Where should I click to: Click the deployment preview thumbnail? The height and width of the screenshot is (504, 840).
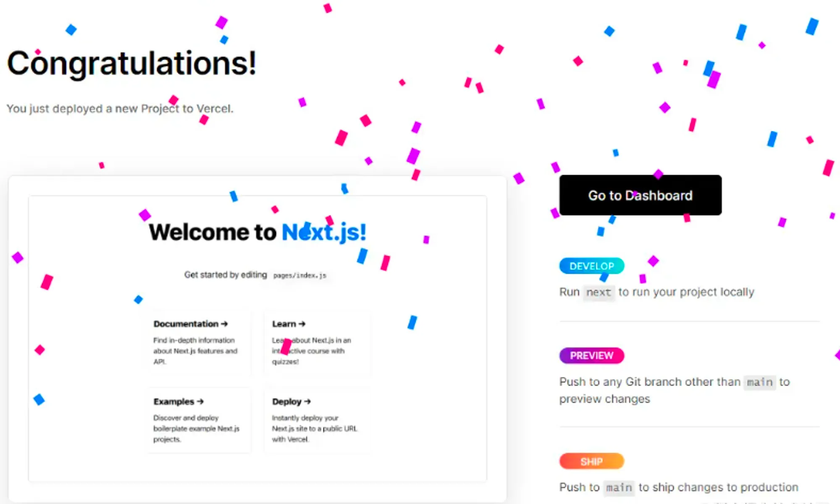point(257,338)
